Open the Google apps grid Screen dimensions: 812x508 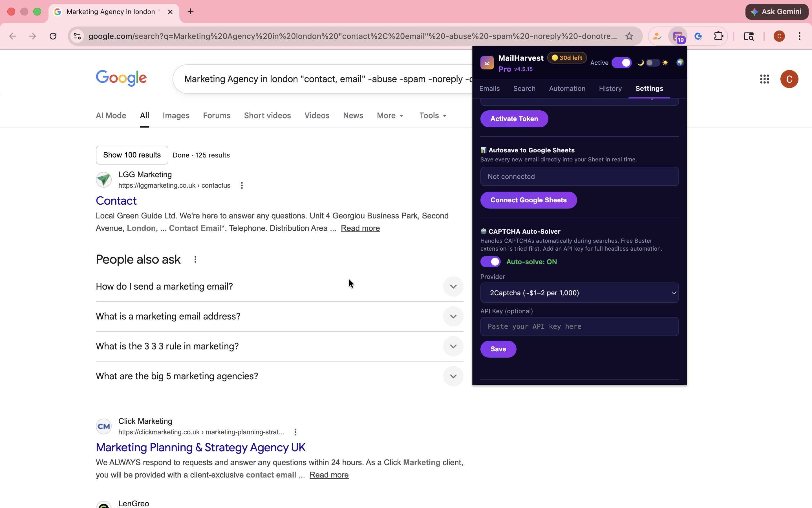tap(764, 79)
